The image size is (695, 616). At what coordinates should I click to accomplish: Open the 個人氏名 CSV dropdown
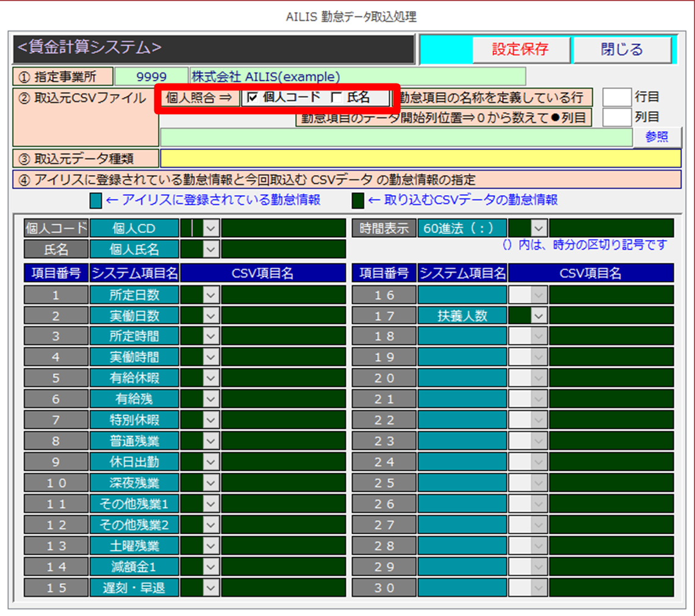tap(211, 249)
